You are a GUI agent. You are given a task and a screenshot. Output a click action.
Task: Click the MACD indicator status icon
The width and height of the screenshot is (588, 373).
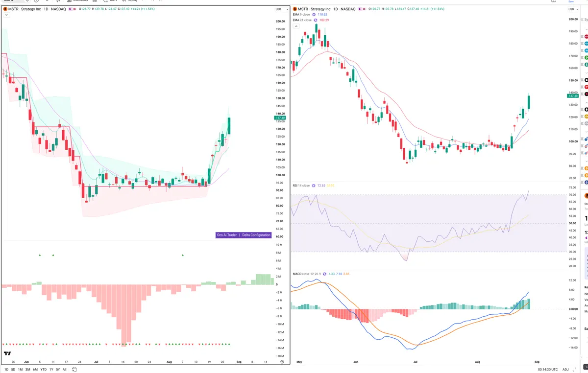click(324, 274)
